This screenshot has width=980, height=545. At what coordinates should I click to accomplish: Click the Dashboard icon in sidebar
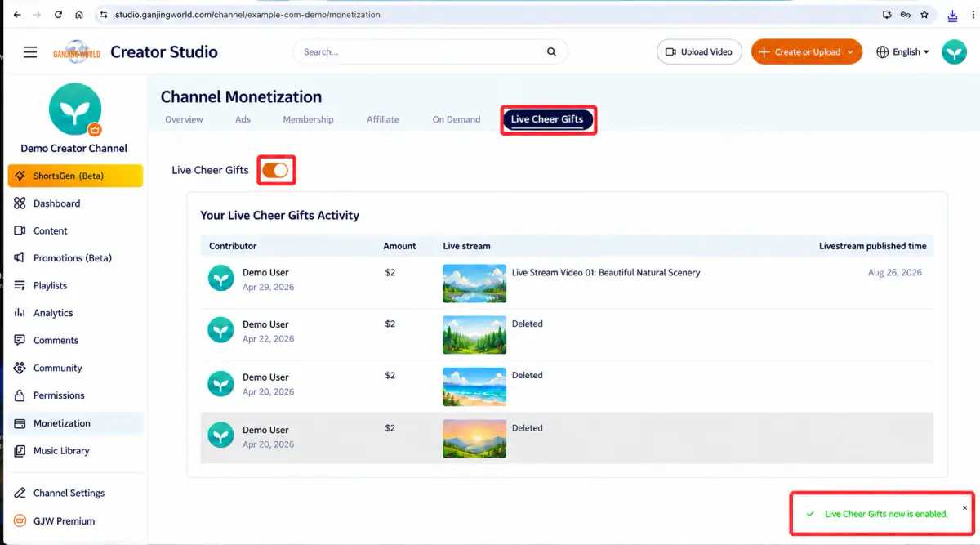click(x=20, y=203)
